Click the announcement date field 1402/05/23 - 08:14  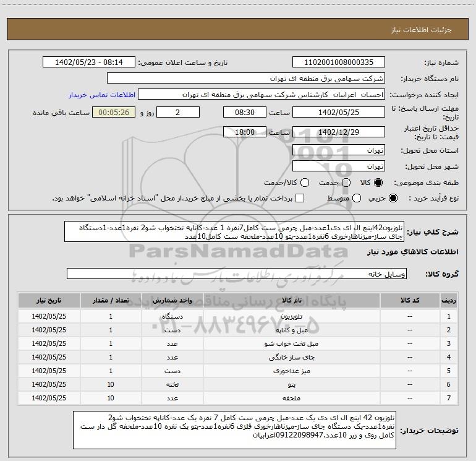(x=89, y=62)
